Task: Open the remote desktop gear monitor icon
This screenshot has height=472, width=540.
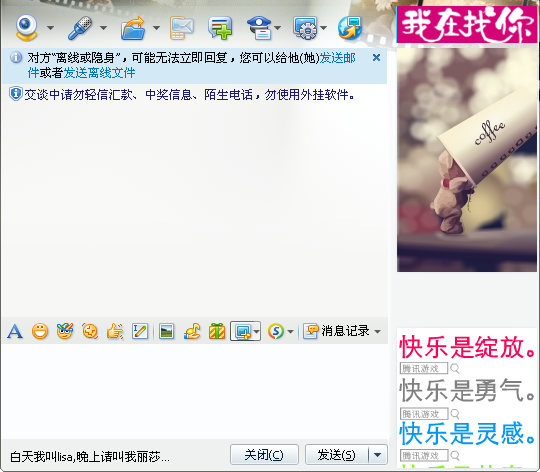Action: click(x=305, y=28)
